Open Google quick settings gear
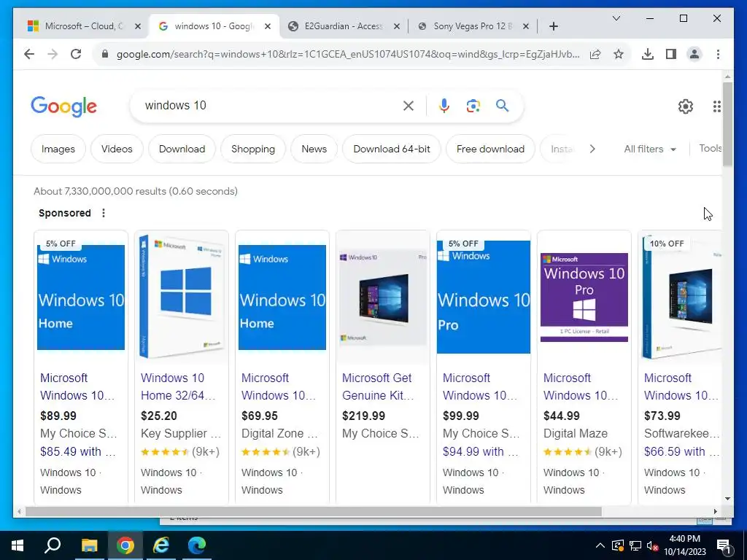 [x=686, y=106]
